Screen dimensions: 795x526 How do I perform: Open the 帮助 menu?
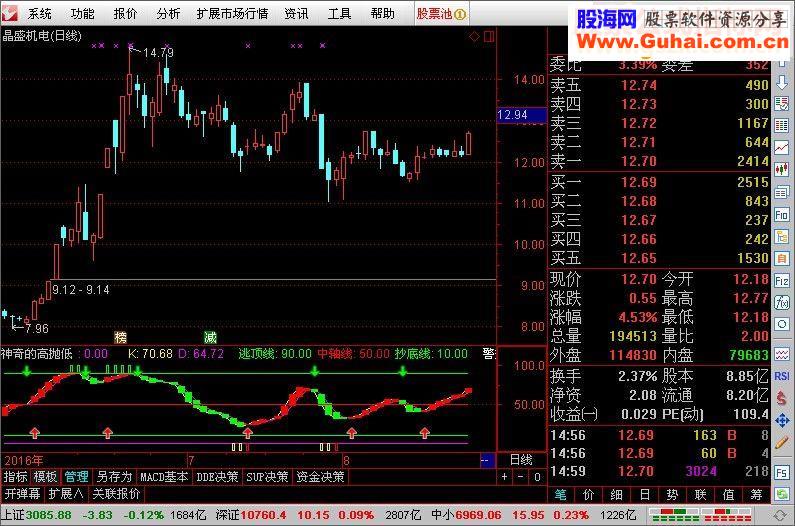pyautogui.click(x=382, y=14)
